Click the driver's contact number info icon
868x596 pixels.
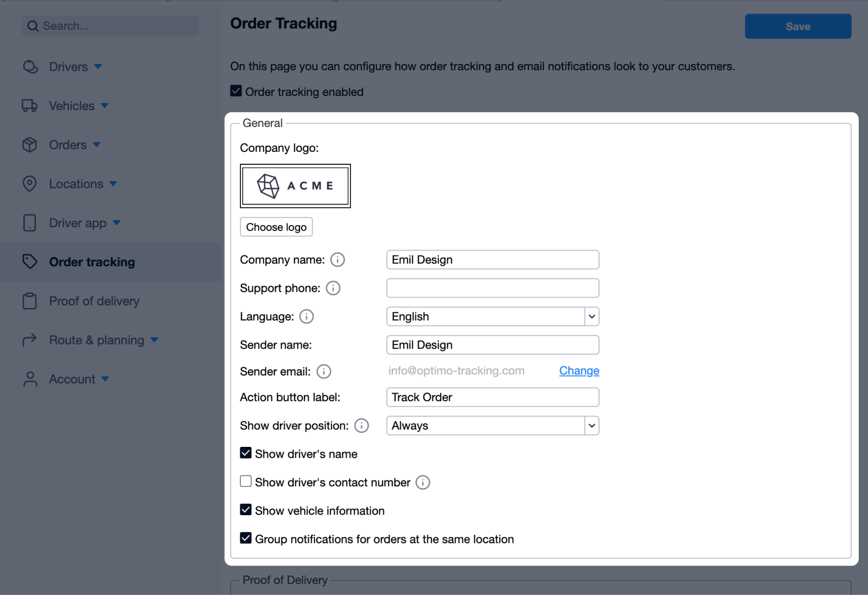(423, 483)
